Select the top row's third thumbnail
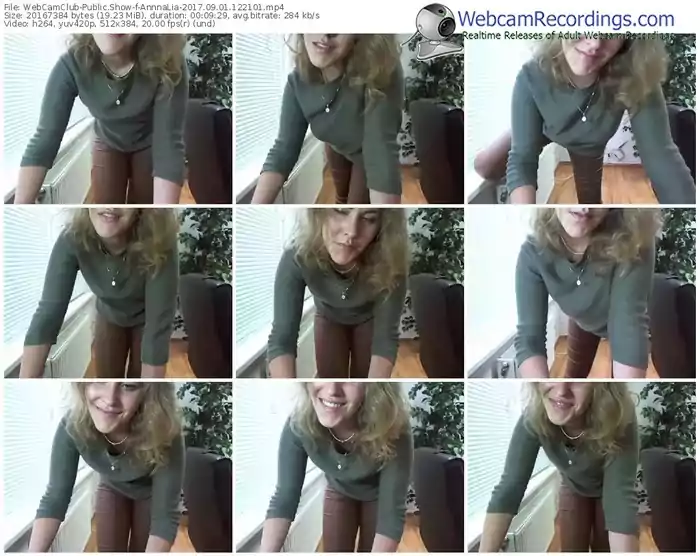 pos(582,119)
